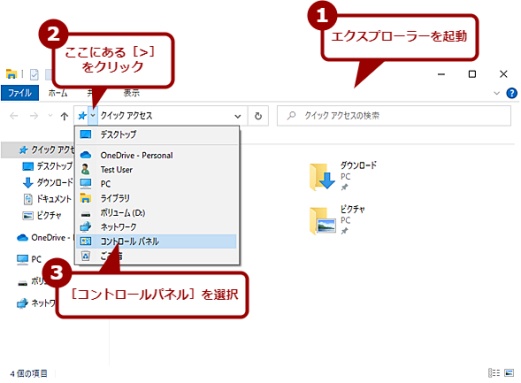This screenshot has height=383, width=521.
Task: Click the 4 個の項目 status bar text
Action: (28, 374)
